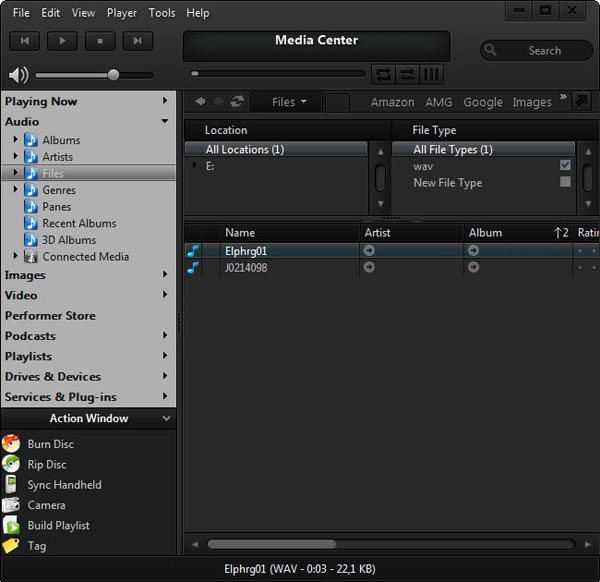The width and height of the screenshot is (600, 582).
Task: Click the note icon of the J0214098 row
Action: point(193,267)
